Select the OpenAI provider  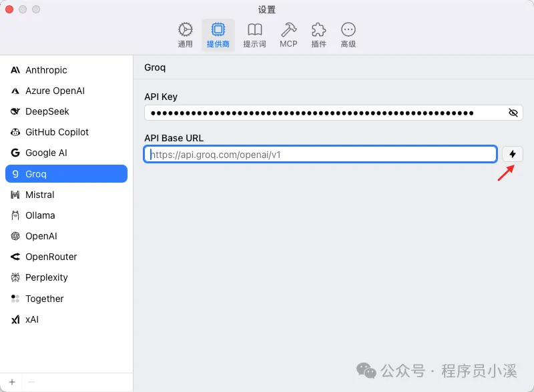point(66,236)
